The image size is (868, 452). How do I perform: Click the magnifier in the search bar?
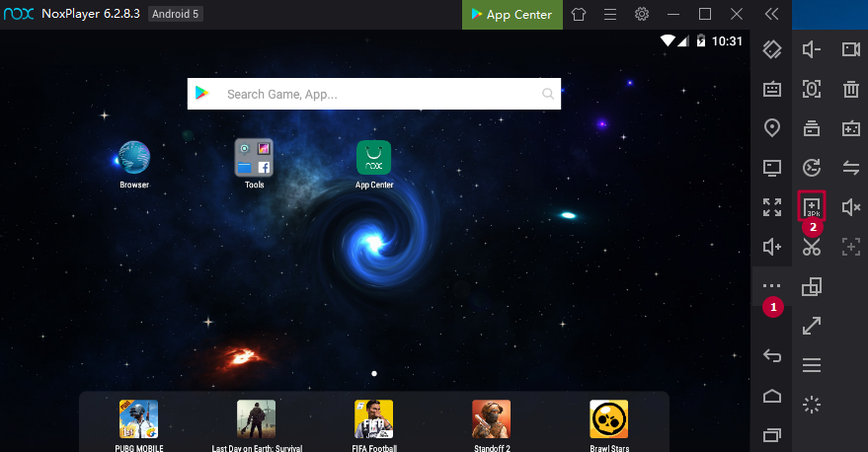point(547,94)
